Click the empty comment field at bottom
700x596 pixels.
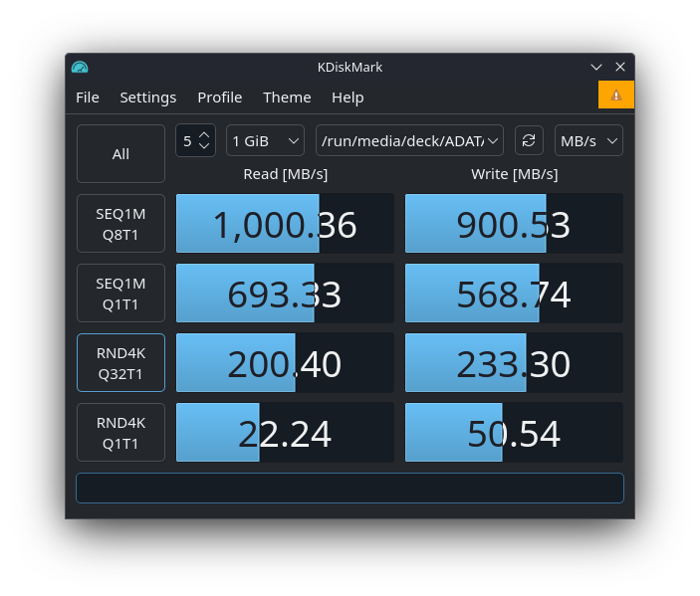350,488
